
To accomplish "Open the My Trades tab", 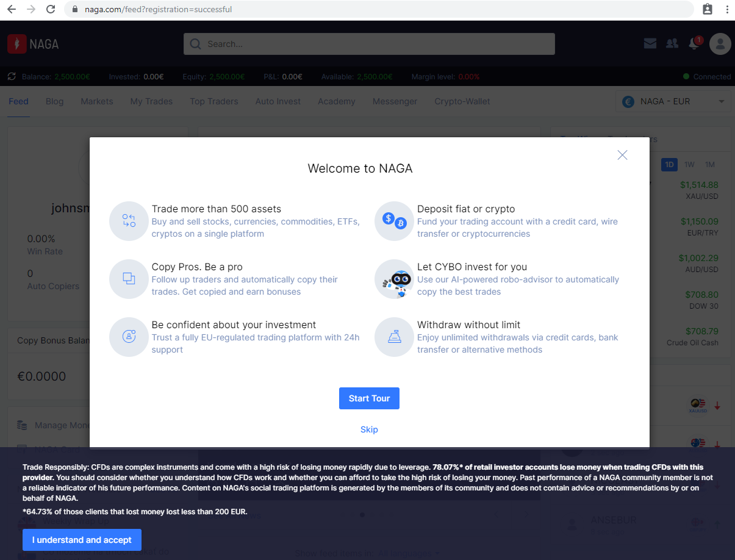I will pos(151,101).
